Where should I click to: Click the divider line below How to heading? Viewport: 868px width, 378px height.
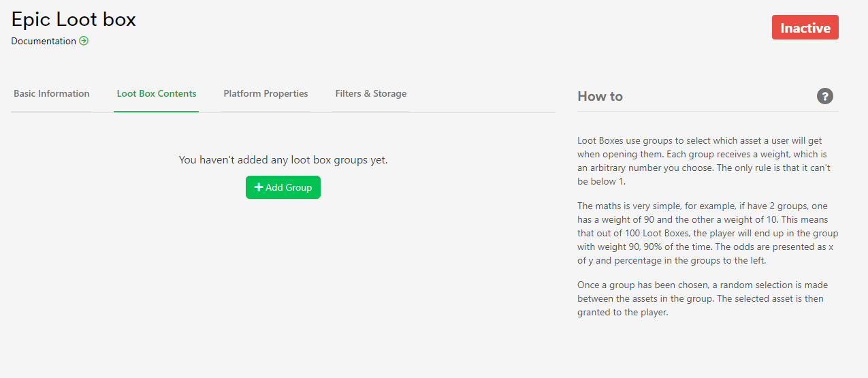(x=708, y=111)
